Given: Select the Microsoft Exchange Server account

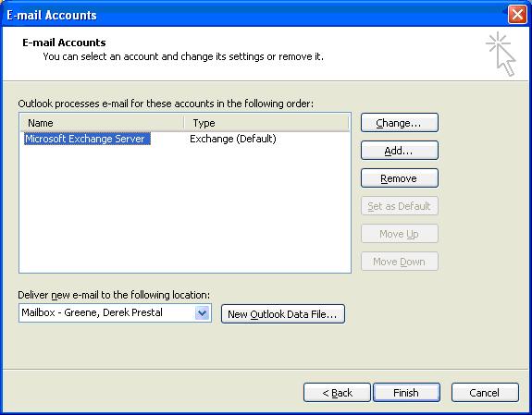Looking at the screenshot, I should (87, 139).
